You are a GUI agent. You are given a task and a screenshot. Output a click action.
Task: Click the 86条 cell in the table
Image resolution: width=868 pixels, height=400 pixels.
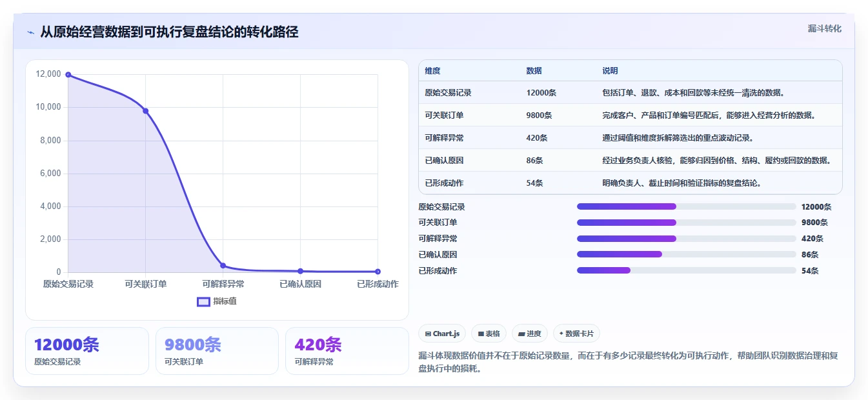pos(534,160)
